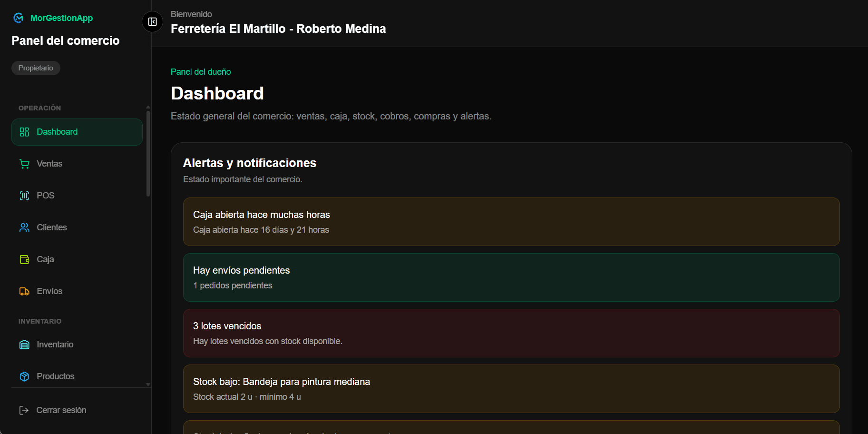Viewport: 868px width, 434px height.
Task: Click the sidebar scroll up arrow
Action: pos(148,108)
